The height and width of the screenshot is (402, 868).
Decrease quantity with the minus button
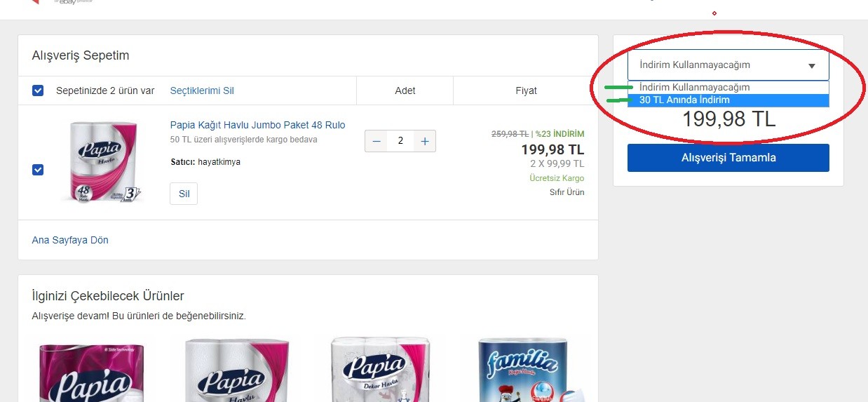[377, 141]
